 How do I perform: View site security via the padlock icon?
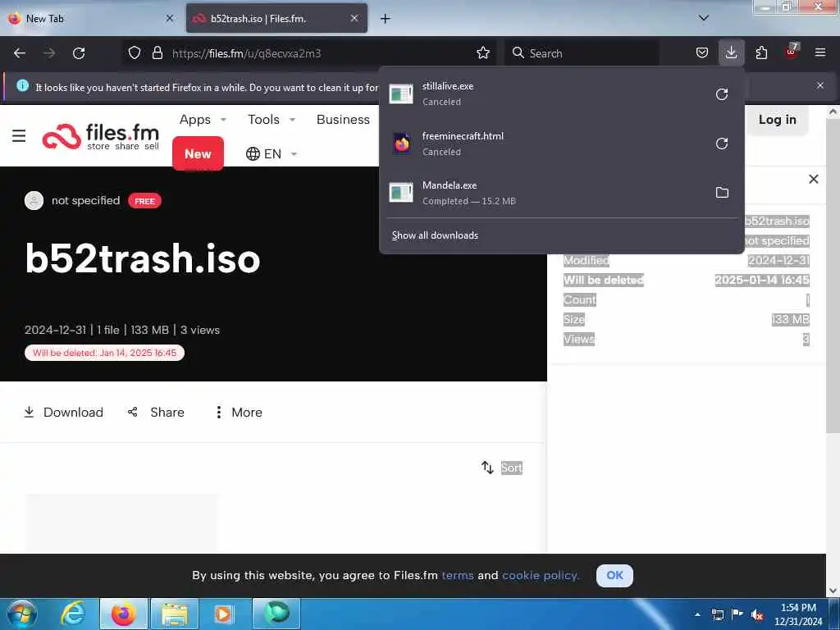157,53
